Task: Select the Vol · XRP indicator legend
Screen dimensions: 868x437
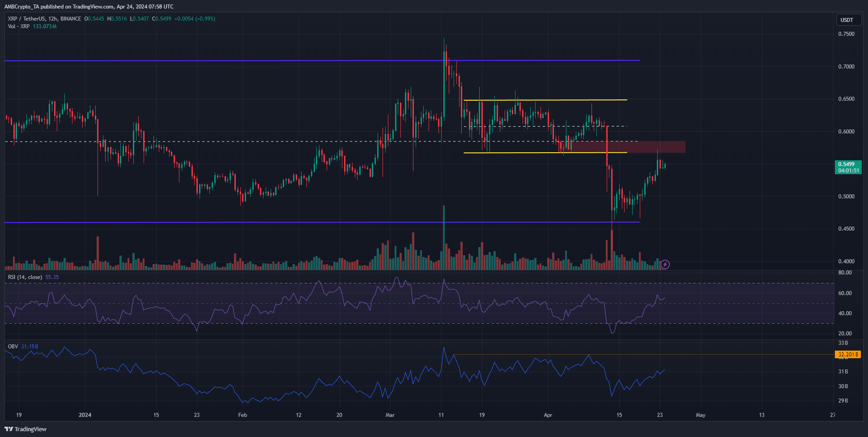Action: pyautogui.click(x=19, y=26)
